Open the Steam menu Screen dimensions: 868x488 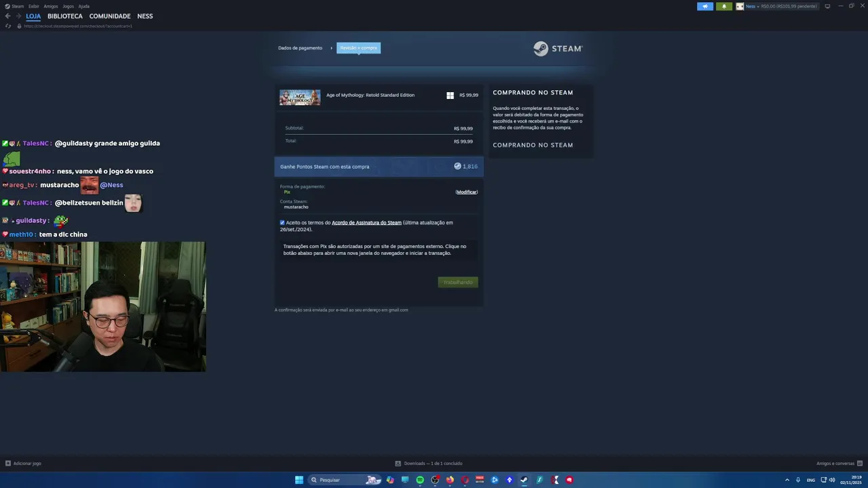(18, 6)
